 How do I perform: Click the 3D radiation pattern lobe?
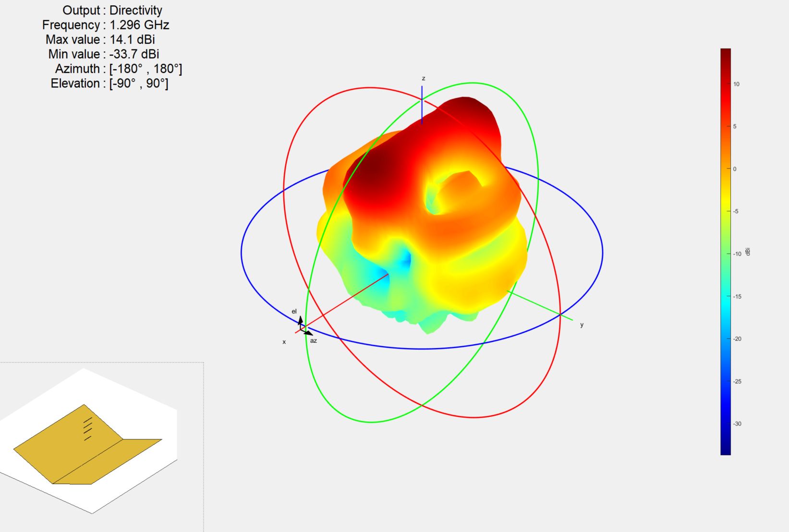[422, 215]
